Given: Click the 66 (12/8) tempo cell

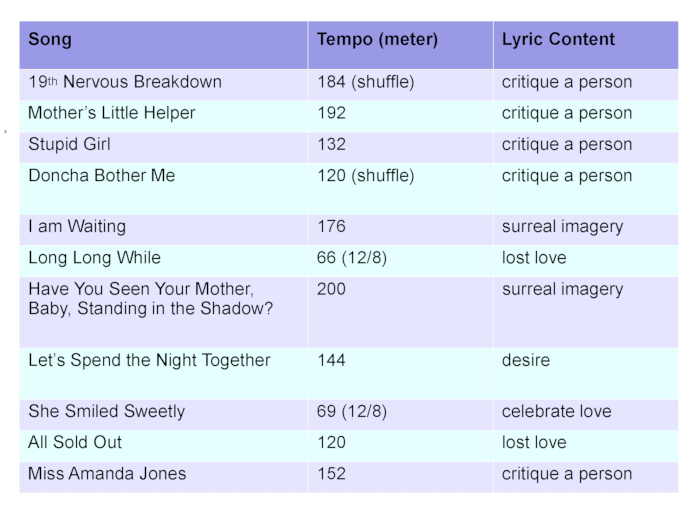Looking at the screenshot, I should click(400, 261).
